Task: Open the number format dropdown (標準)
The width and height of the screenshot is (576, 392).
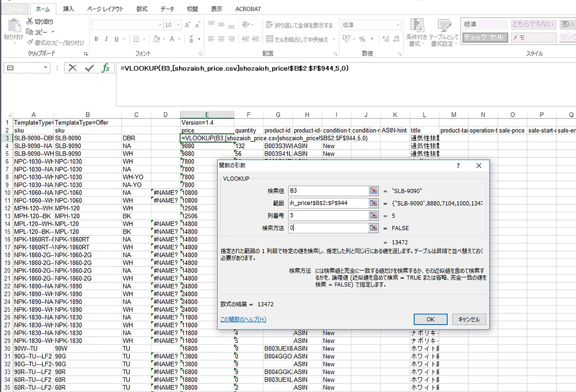Action: 397,25
